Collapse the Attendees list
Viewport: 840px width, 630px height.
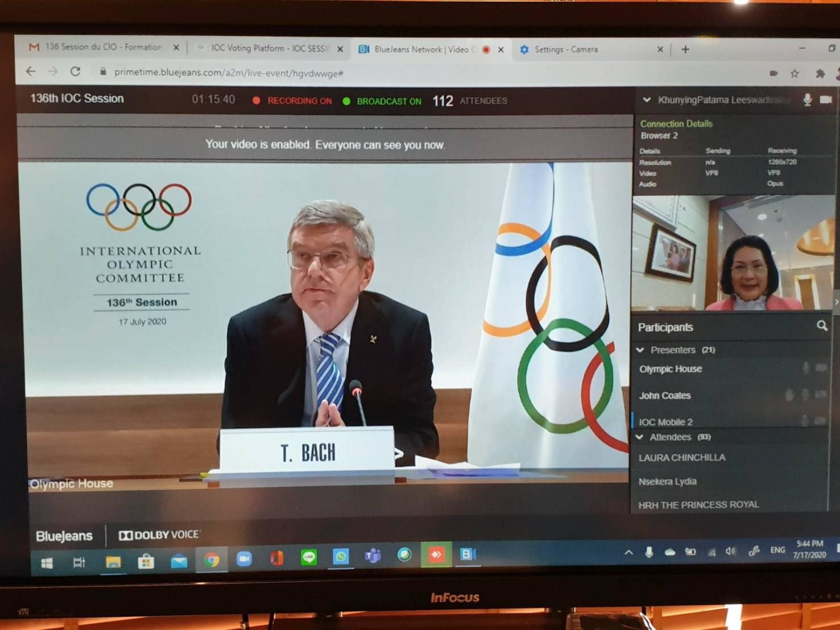click(640, 437)
